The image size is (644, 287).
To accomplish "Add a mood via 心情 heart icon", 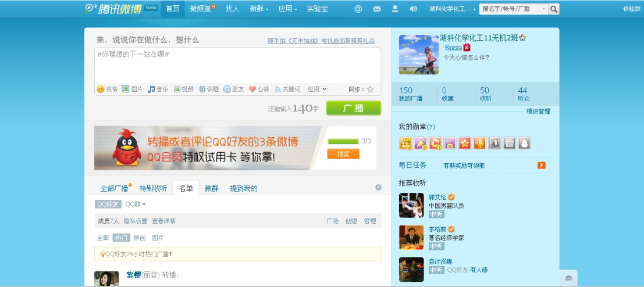I will coord(259,89).
